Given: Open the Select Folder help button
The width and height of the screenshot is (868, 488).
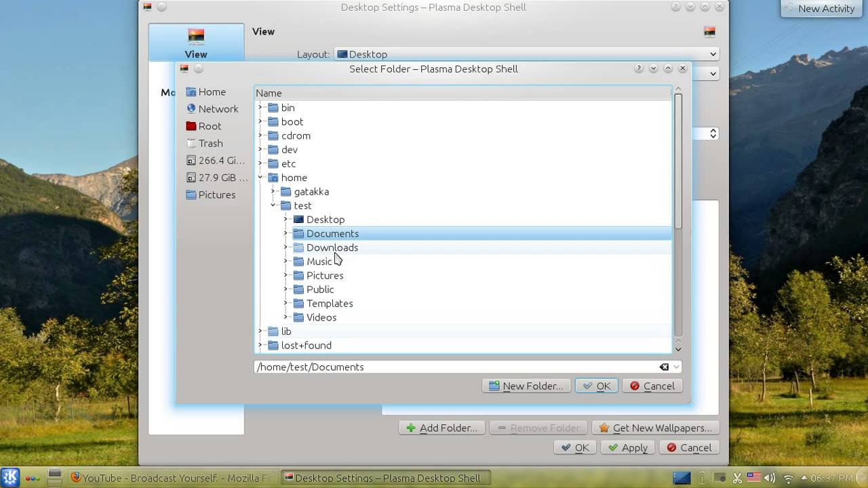Looking at the screenshot, I should (x=639, y=68).
